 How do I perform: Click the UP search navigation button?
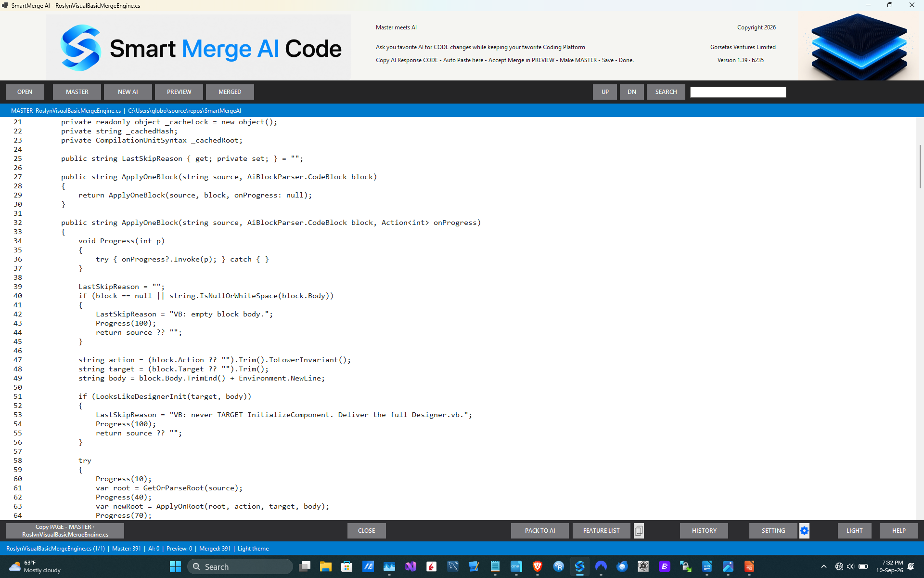605,92
